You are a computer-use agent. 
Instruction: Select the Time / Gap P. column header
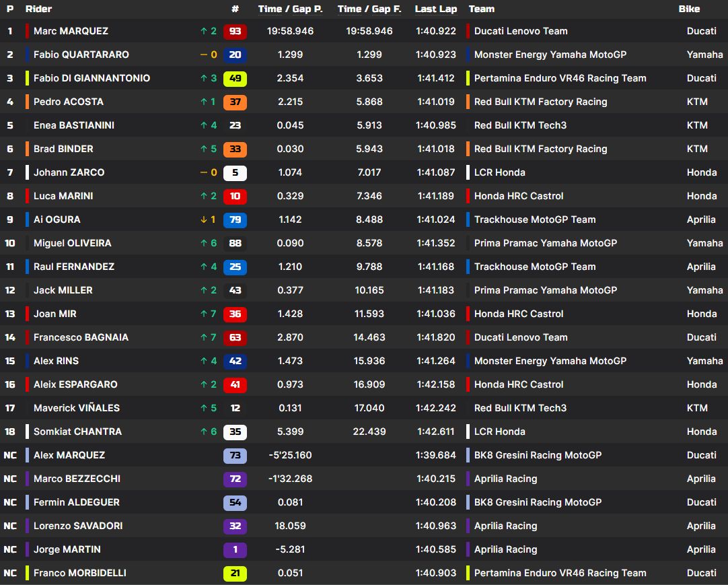pos(290,9)
